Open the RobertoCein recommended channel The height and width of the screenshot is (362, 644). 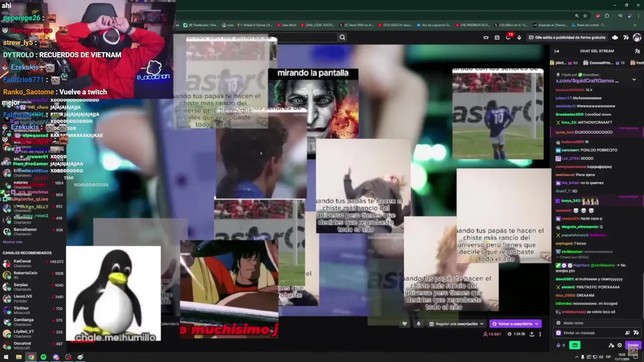pos(33,275)
